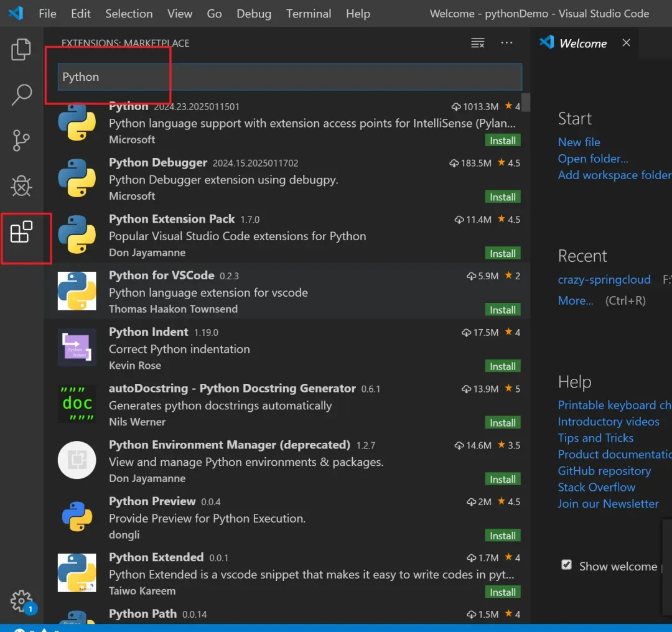Switch to the Welcome tab

(x=583, y=44)
